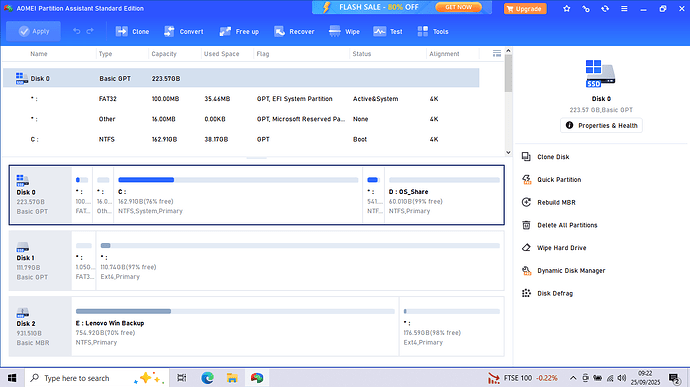Screen dimensions: 690x387
Task: Click the Quick Partition option
Action: tap(551, 180)
